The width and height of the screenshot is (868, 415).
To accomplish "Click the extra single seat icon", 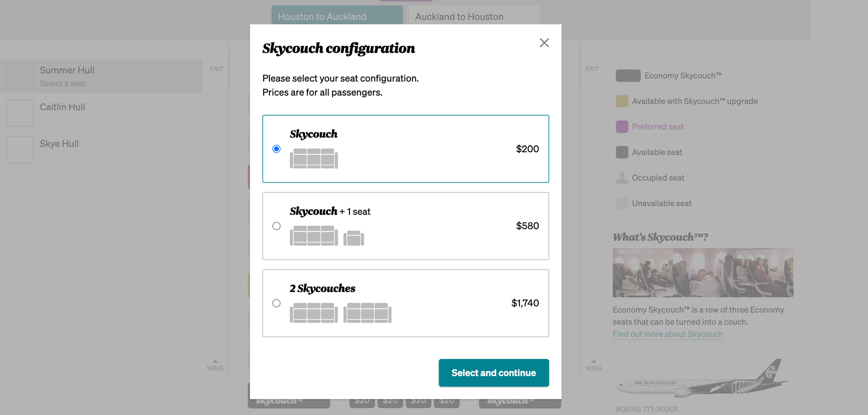I will [x=354, y=238].
